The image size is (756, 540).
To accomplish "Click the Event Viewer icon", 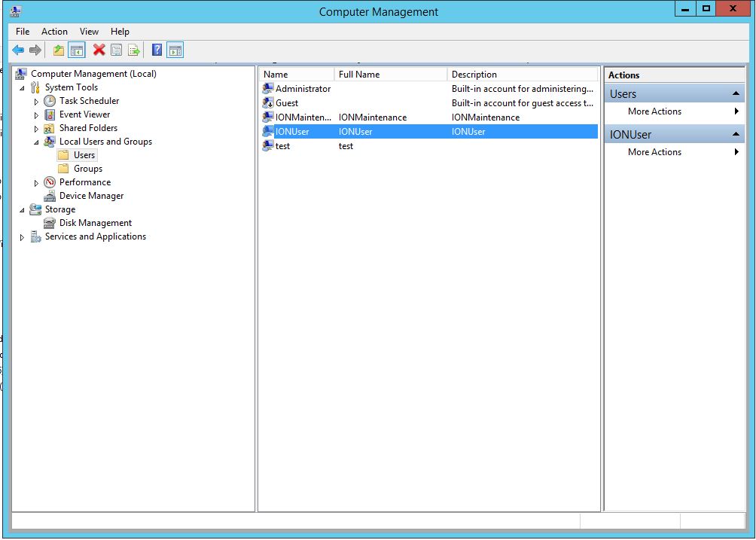I will coord(50,114).
